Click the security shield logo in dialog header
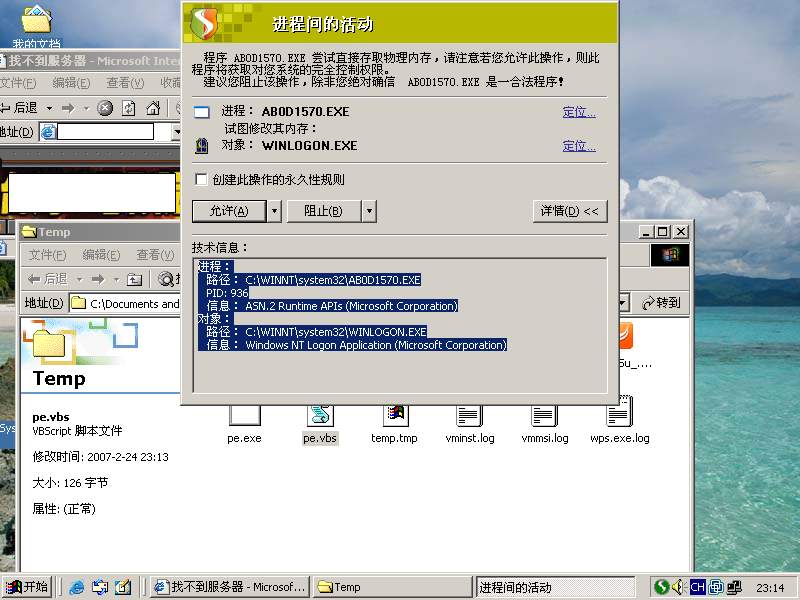800x600 pixels. tap(204, 23)
